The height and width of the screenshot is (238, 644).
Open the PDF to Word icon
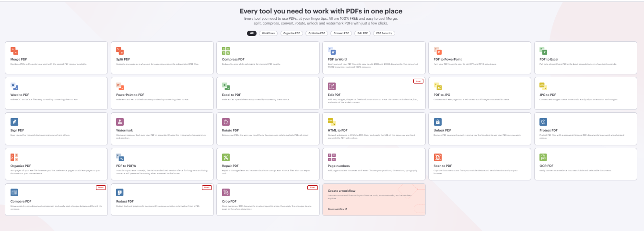pyautogui.click(x=332, y=51)
